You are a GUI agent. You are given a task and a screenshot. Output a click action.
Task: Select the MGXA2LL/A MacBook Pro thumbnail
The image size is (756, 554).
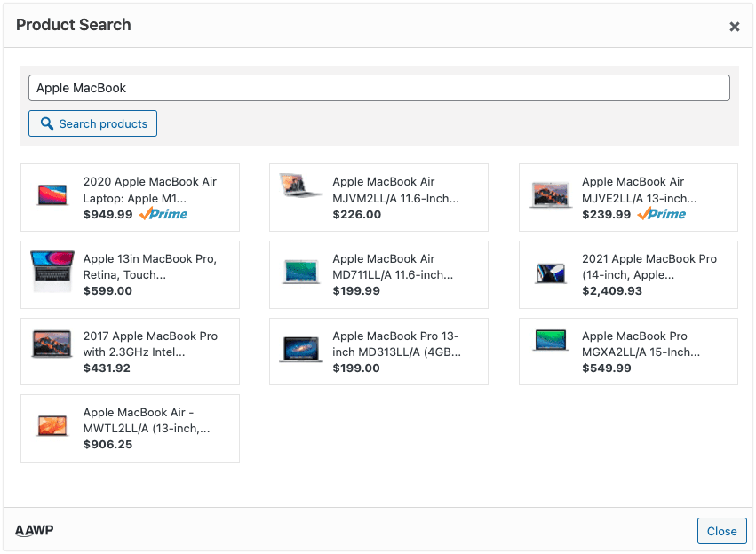(551, 340)
